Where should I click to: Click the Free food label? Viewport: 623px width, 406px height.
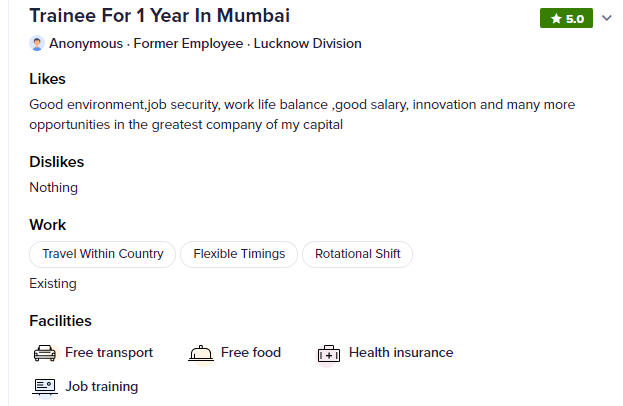click(251, 352)
